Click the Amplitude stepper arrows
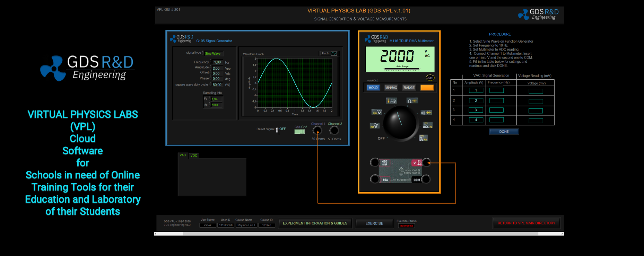This screenshot has height=256, width=644. pos(210,68)
